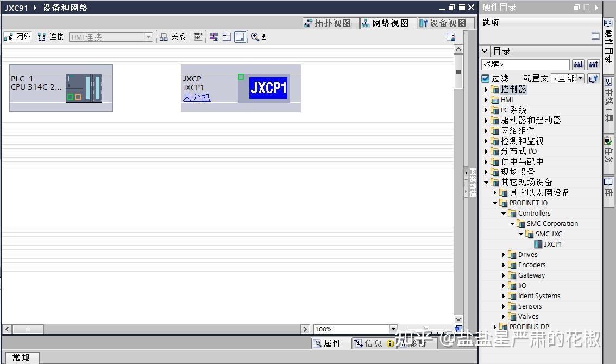616x364 pixels.
Task: Click the 未分配 assignment link on JXCP
Action: pos(196,97)
